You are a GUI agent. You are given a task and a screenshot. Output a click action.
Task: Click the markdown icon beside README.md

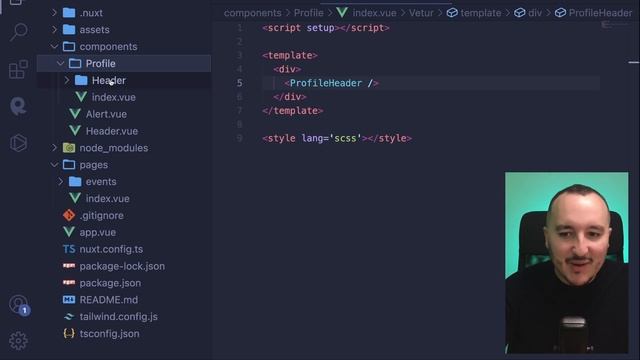(x=69, y=300)
